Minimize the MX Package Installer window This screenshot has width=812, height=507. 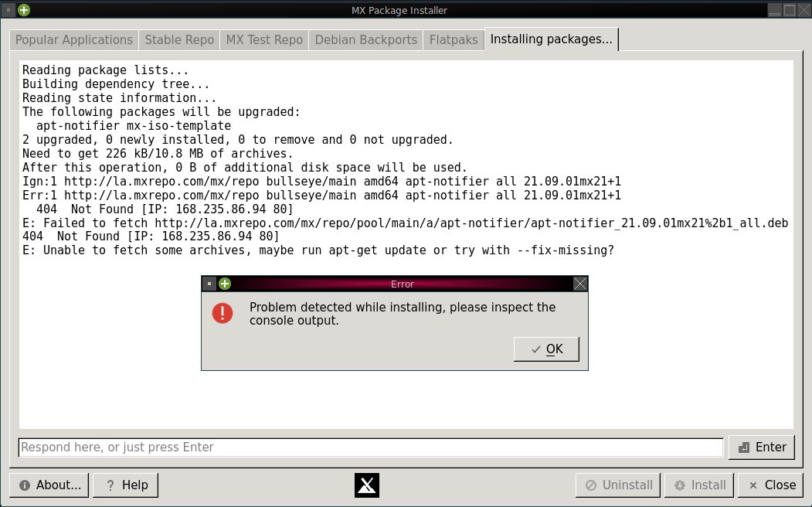775,10
